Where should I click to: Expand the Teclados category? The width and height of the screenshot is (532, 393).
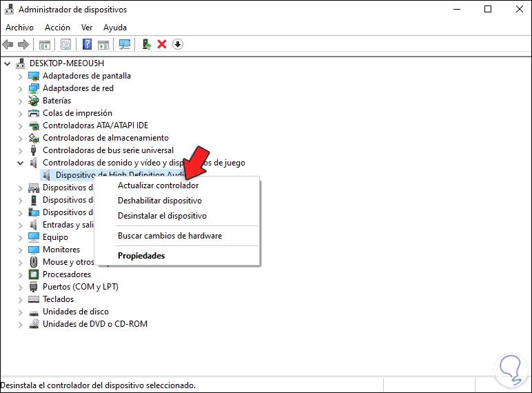coord(21,300)
